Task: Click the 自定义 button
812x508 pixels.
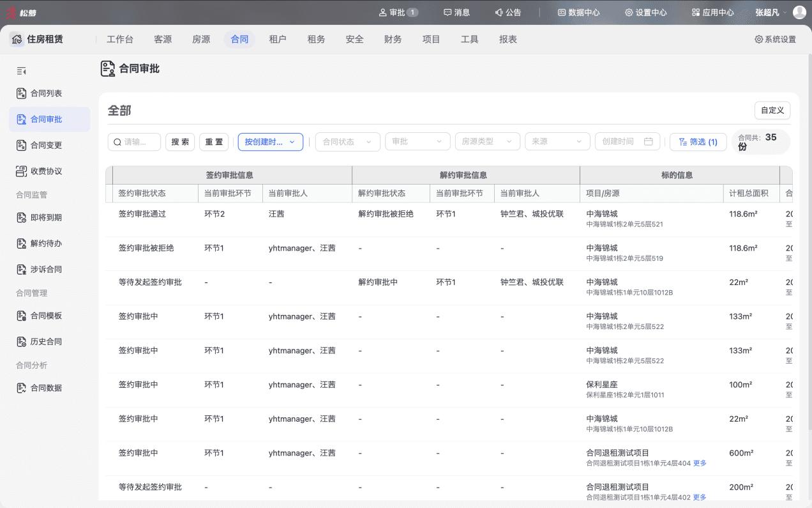Action: tap(772, 110)
